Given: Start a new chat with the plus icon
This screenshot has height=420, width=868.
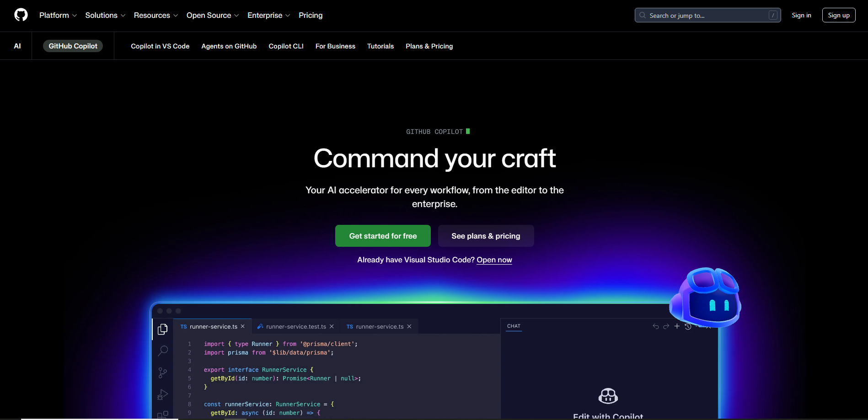Looking at the screenshot, I should 677,326.
